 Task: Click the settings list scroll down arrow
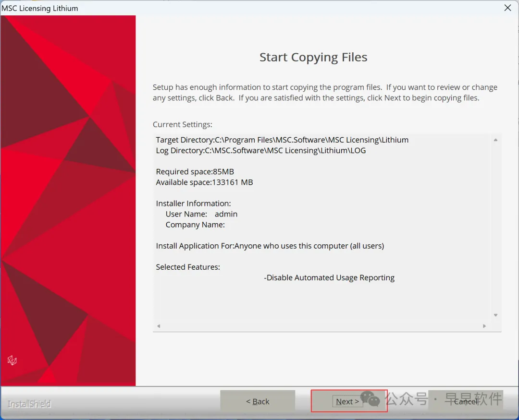(x=495, y=315)
